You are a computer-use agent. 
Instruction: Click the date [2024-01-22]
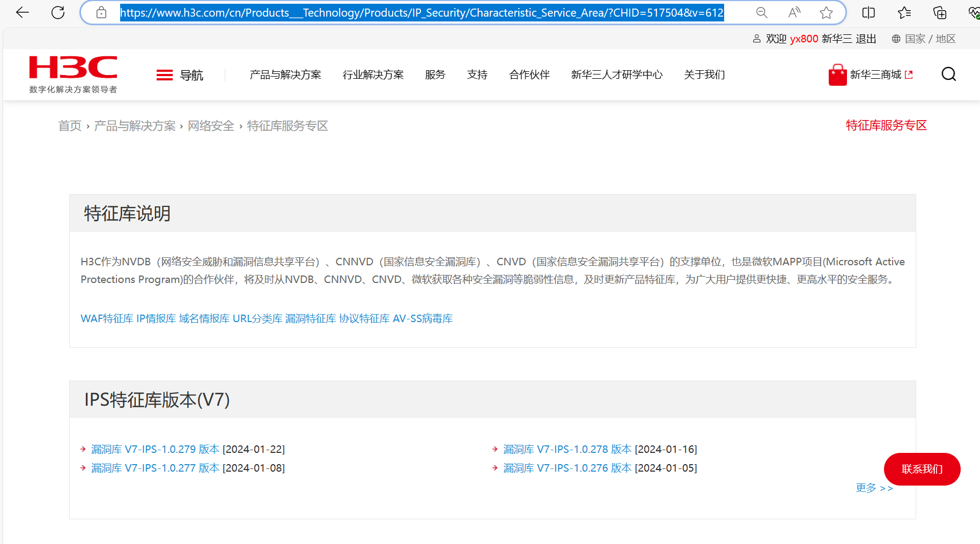tap(254, 449)
